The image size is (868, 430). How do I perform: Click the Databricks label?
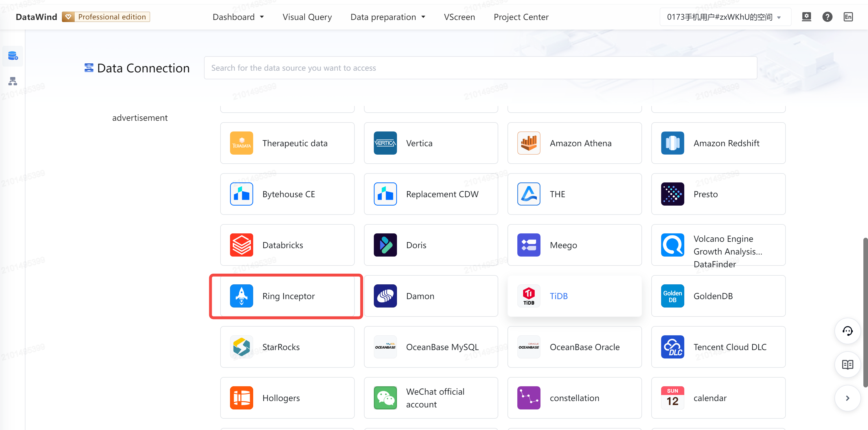(x=283, y=245)
